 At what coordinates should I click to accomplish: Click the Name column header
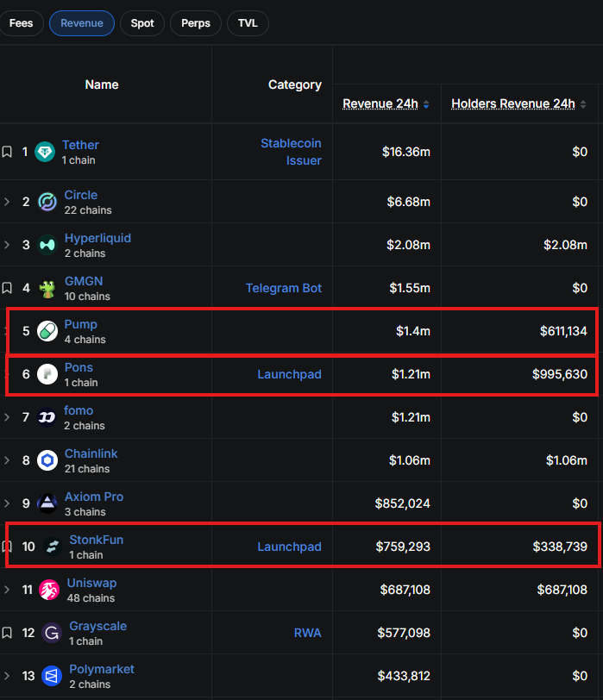(102, 84)
